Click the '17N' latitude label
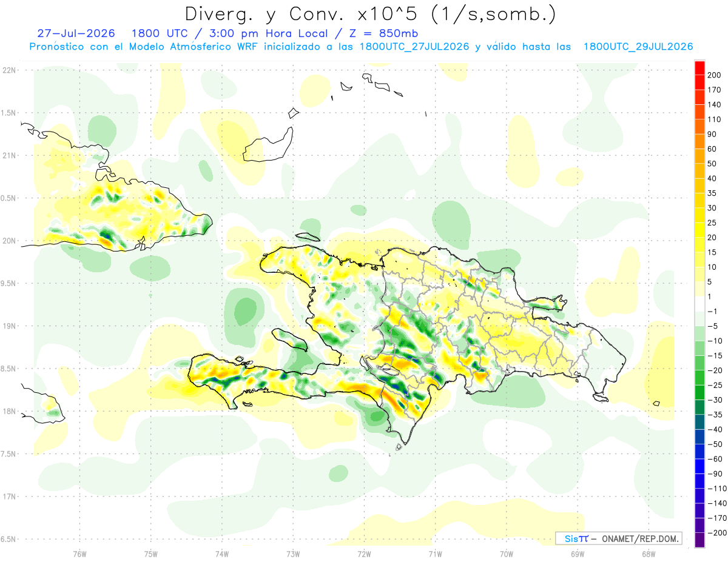This screenshot has height=562, width=728. pyautogui.click(x=8, y=497)
